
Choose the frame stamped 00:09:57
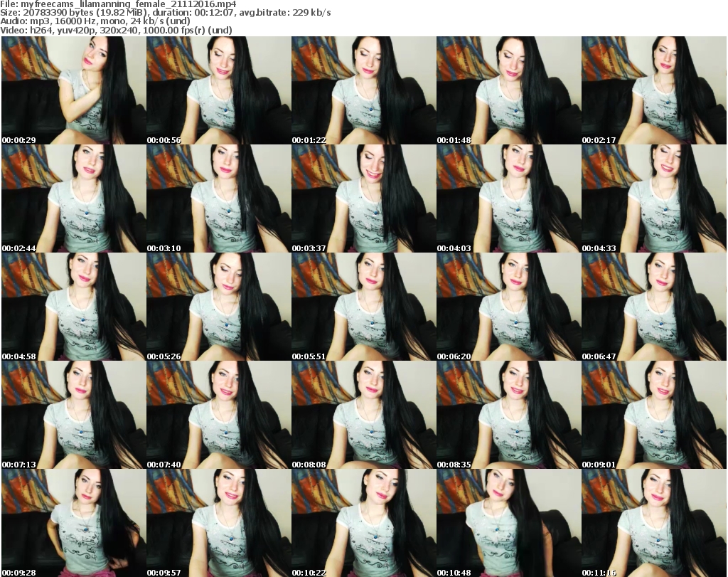(219, 523)
